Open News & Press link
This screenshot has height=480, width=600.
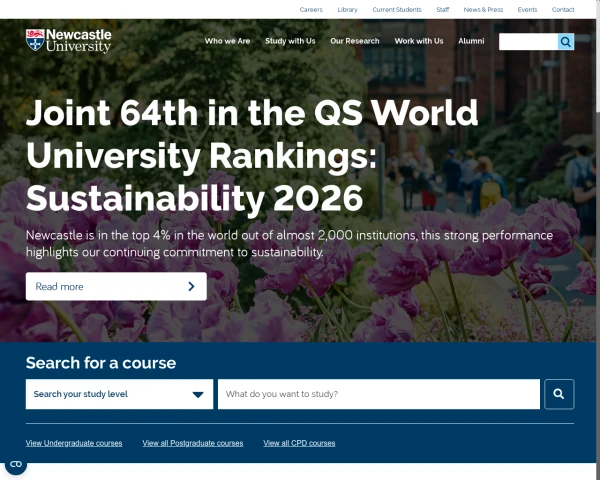tap(483, 9)
